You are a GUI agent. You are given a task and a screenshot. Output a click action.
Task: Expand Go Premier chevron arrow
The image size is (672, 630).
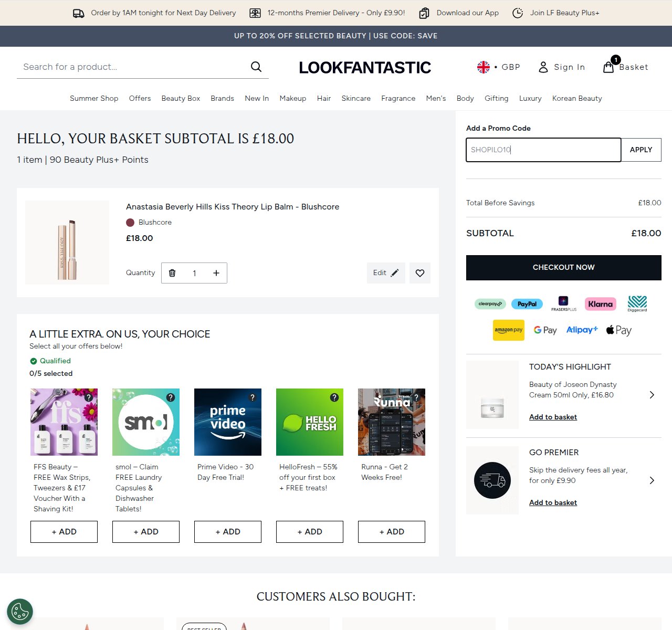point(652,480)
